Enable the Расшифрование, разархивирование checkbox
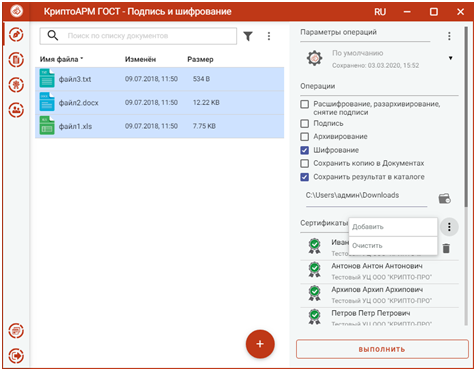 pos(304,104)
